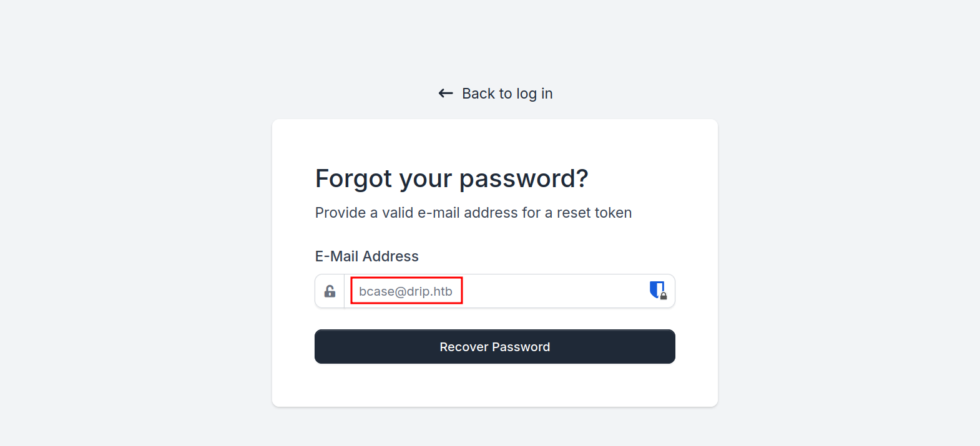The image size is (980, 446).
Task: Click empty white card area under Recover button
Action: click(x=495, y=385)
